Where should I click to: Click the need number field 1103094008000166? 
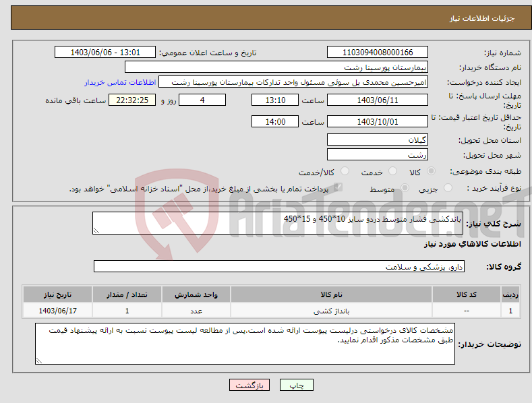pyautogui.click(x=378, y=53)
